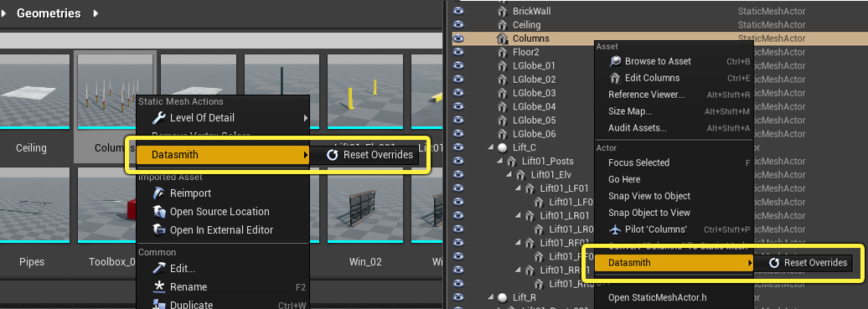Image resolution: width=868 pixels, height=309 pixels.
Task: Open the Level Of Detail submenu arrow
Action: [x=305, y=118]
